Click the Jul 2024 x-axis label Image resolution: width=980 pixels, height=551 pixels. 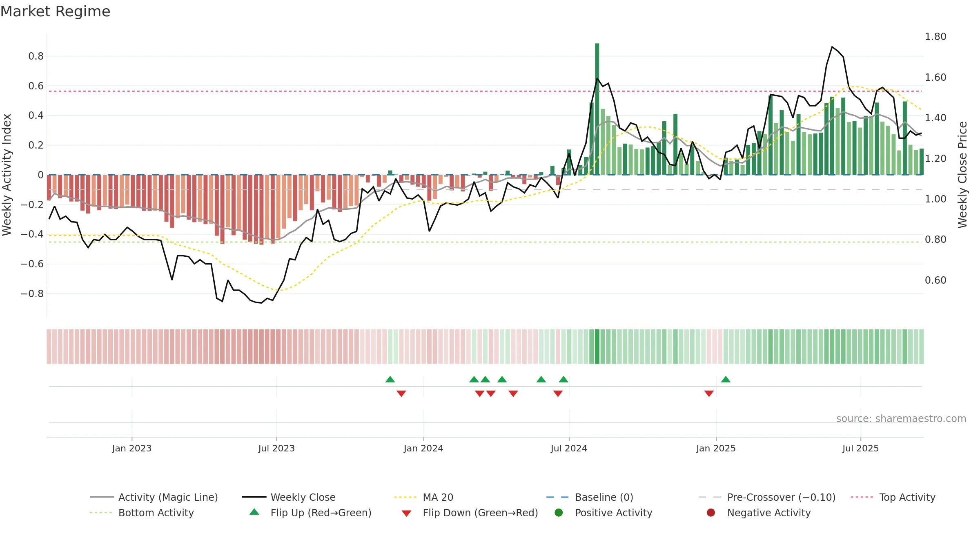click(569, 448)
